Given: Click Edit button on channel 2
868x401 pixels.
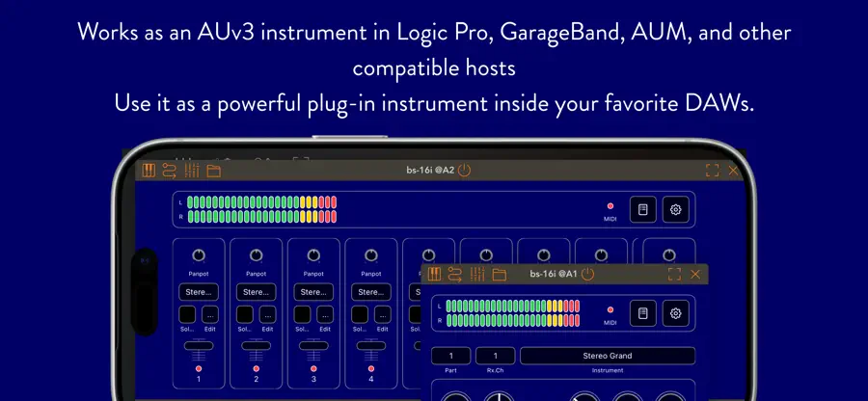Looking at the screenshot, I should tap(267, 314).
